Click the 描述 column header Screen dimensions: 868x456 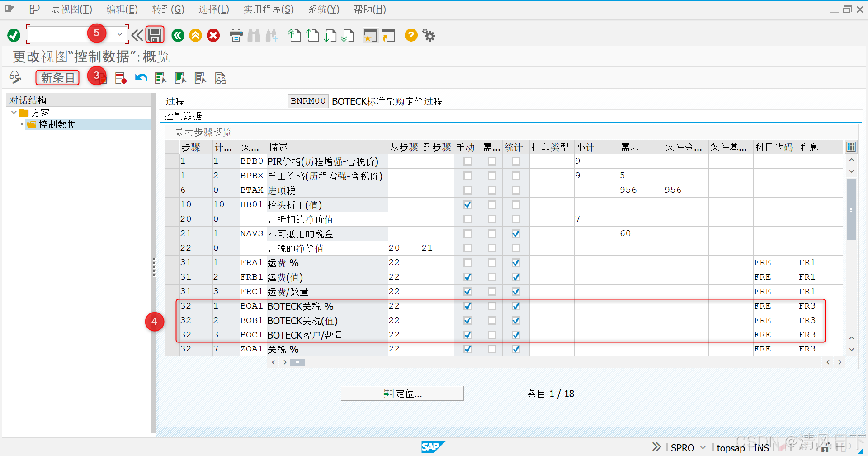[327, 147]
